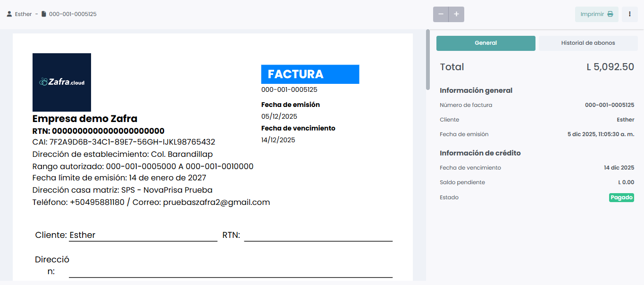Screen dimensions: 644x285
Task: Zoom in with the plus button
Action: click(456, 14)
